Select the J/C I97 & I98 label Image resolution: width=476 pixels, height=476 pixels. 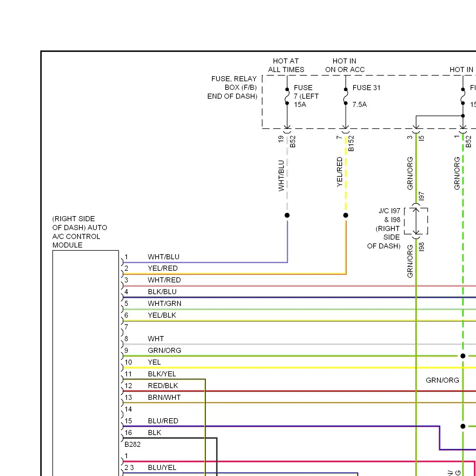pyautogui.click(x=390, y=215)
